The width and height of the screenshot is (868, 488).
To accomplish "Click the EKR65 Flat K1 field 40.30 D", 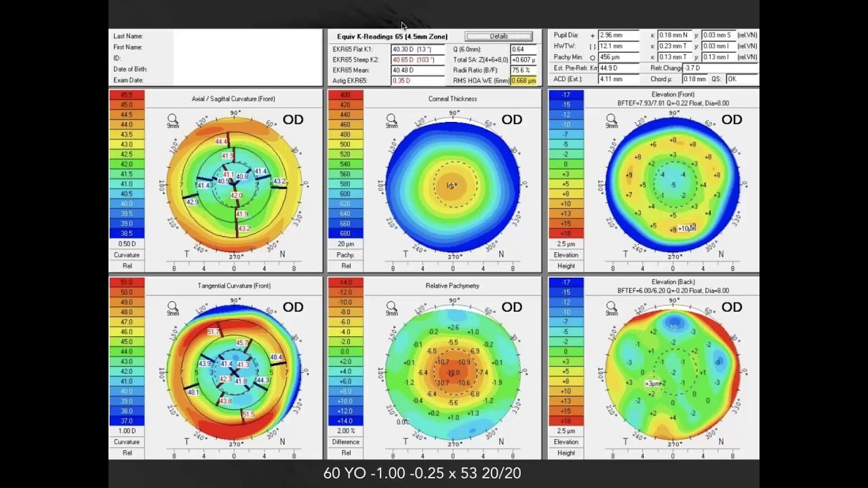I will click(418, 49).
